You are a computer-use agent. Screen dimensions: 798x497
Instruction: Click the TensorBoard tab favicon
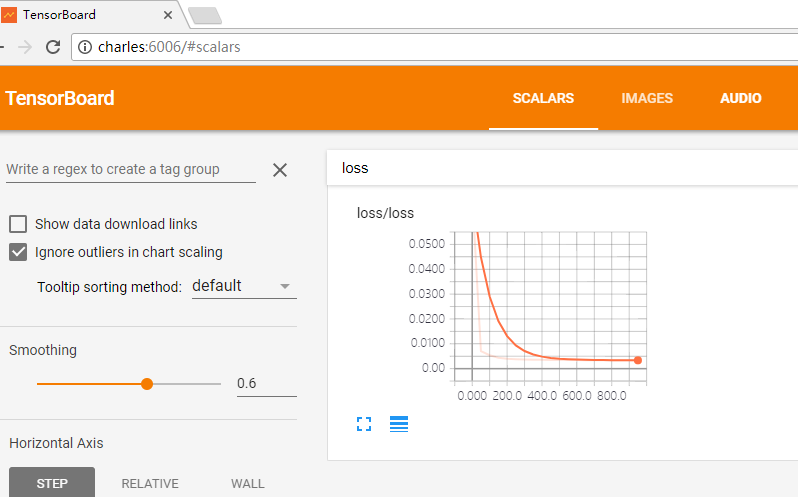[9, 15]
